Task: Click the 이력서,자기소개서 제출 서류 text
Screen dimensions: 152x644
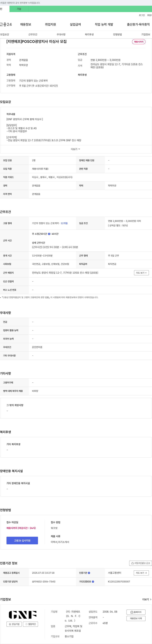Action: pyautogui.click(x=60, y=542)
